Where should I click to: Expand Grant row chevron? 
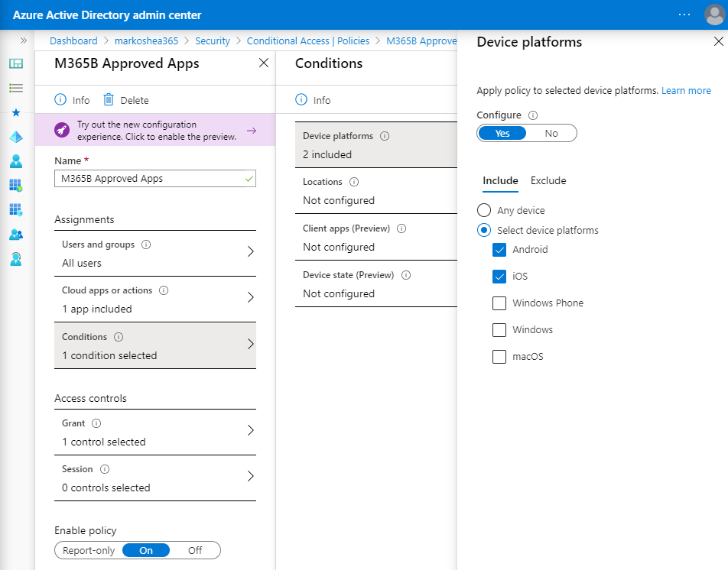[x=251, y=430]
